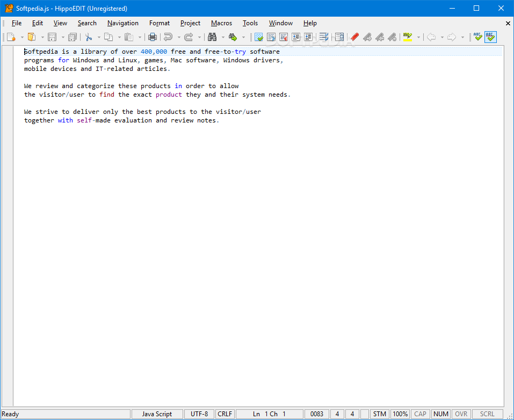Click CRLF line ending indicator
Viewport: 514px width, 420px height.
pyautogui.click(x=225, y=414)
